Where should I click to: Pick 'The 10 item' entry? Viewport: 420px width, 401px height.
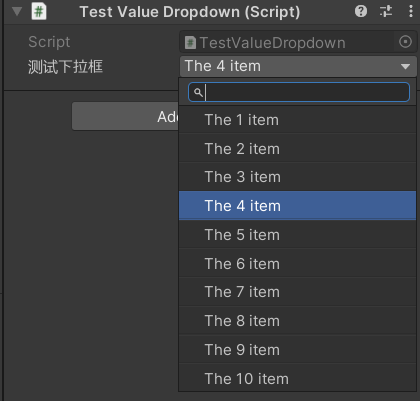click(x=297, y=379)
